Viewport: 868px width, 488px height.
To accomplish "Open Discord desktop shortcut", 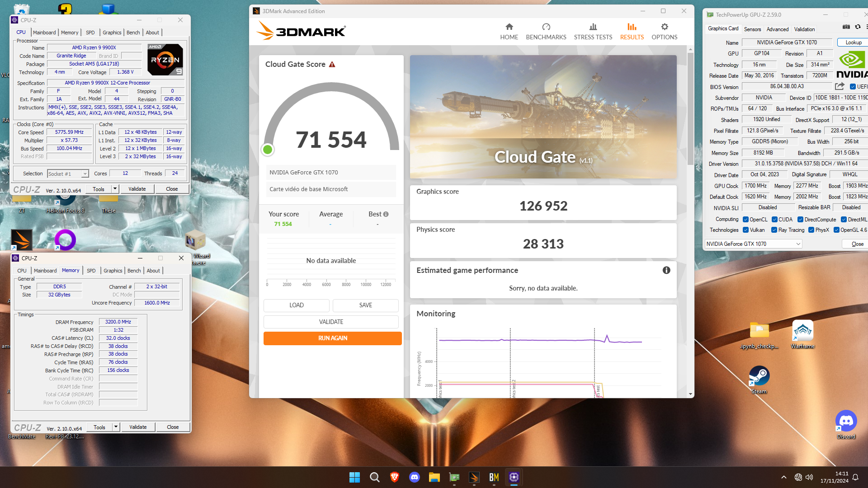I will coord(846,425).
